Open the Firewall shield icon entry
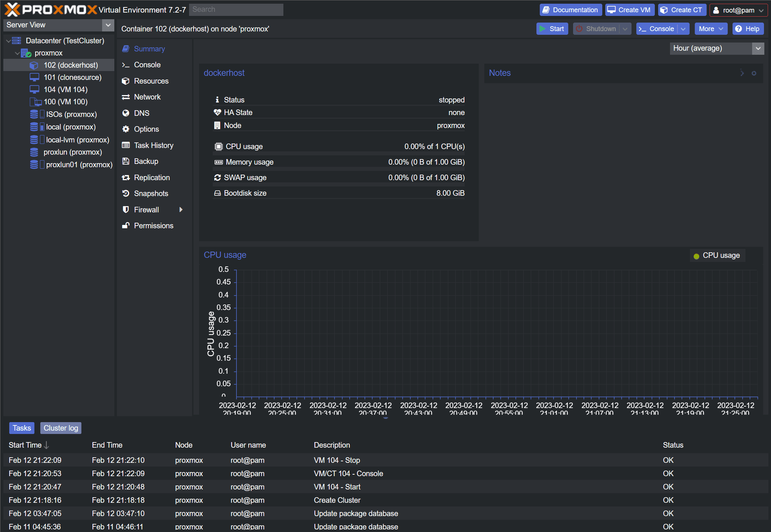 point(126,210)
